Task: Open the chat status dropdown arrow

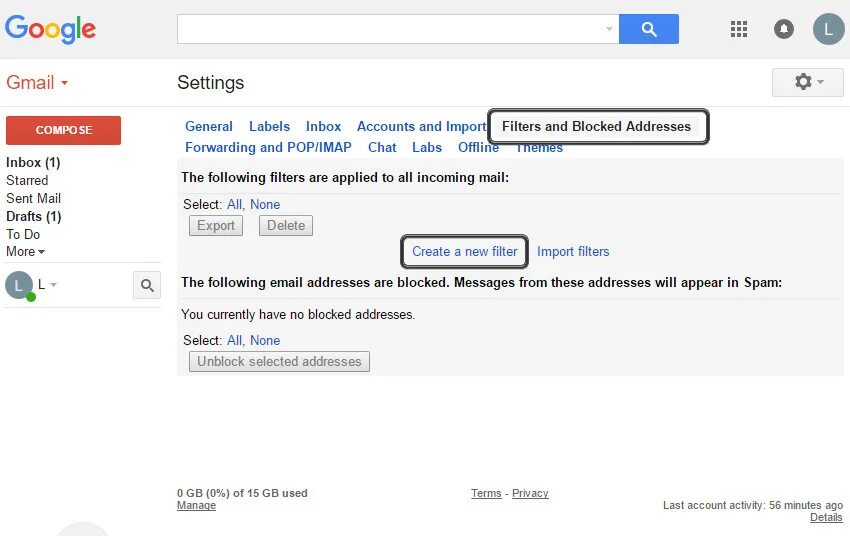Action: click(x=53, y=285)
